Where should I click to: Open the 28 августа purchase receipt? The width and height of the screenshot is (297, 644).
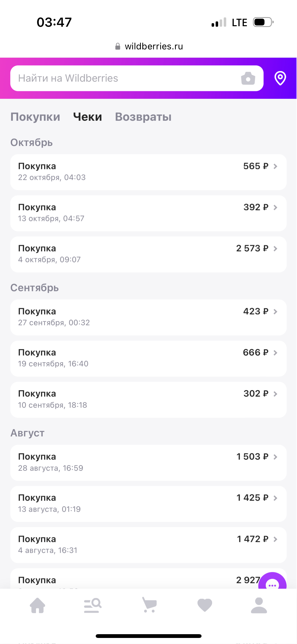pyautogui.click(x=148, y=463)
